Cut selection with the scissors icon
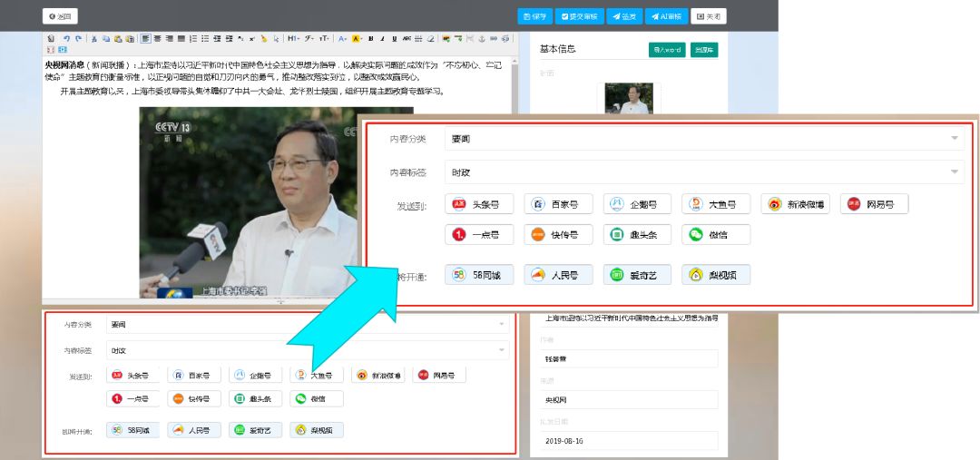This screenshot has height=460, width=980. tap(94, 39)
